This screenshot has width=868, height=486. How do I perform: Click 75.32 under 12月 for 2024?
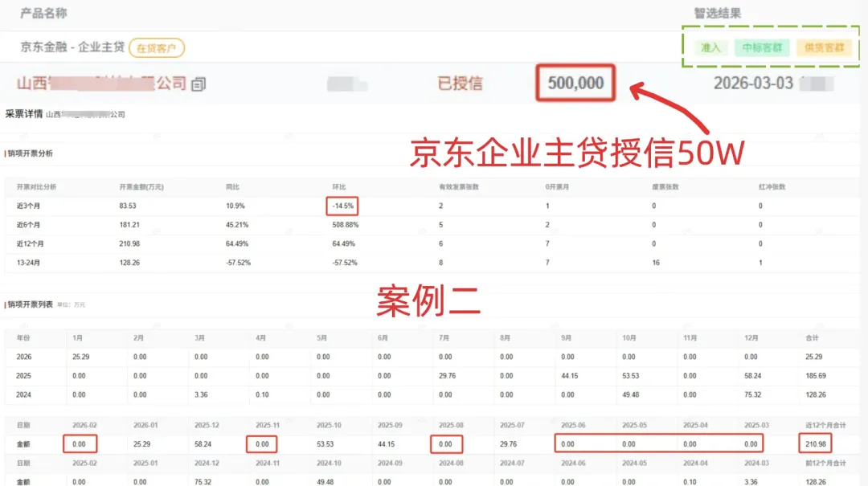[x=753, y=394]
